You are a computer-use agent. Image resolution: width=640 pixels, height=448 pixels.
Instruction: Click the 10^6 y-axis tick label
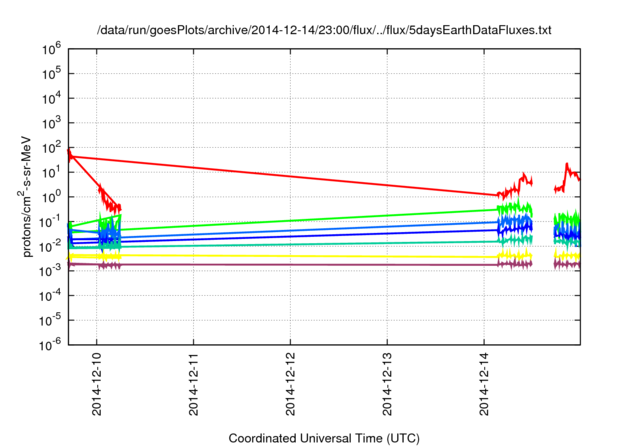tap(51, 49)
